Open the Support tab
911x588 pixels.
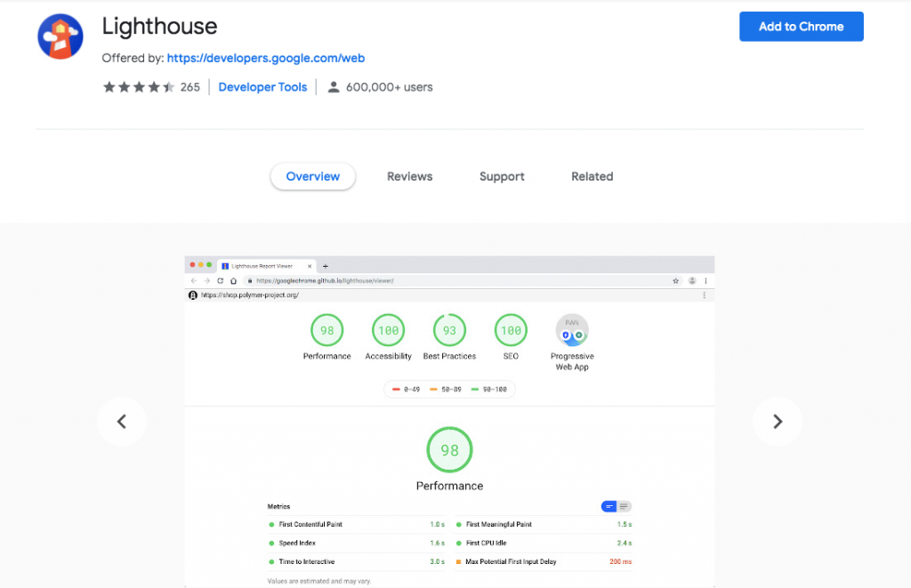point(502,177)
